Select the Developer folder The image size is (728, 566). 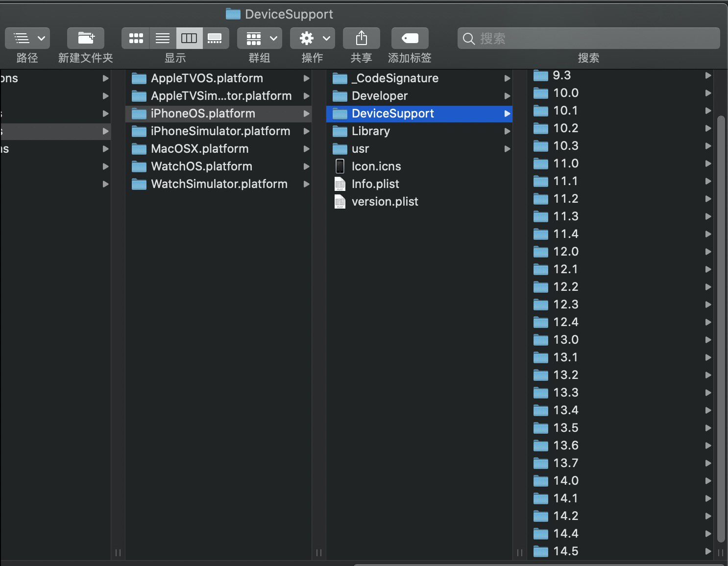[380, 96]
